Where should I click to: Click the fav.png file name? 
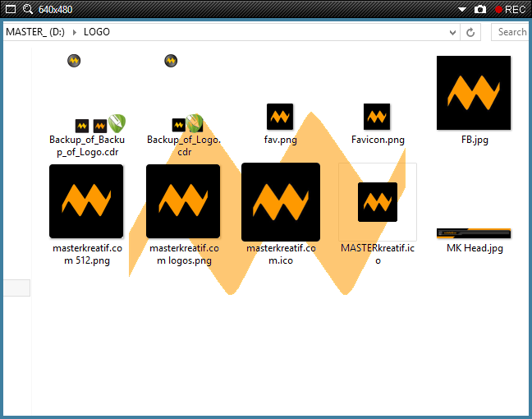click(x=280, y=140)
